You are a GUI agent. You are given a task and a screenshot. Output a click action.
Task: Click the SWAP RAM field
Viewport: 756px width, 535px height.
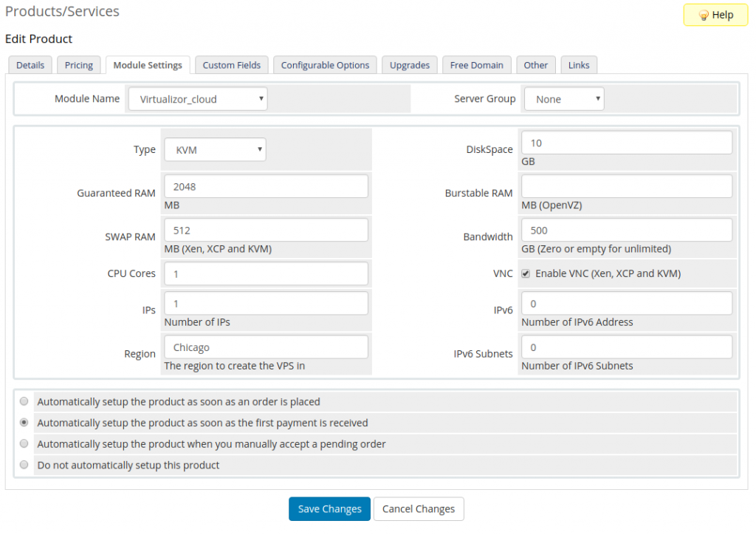pyautogui.click(x=266, y=230)
